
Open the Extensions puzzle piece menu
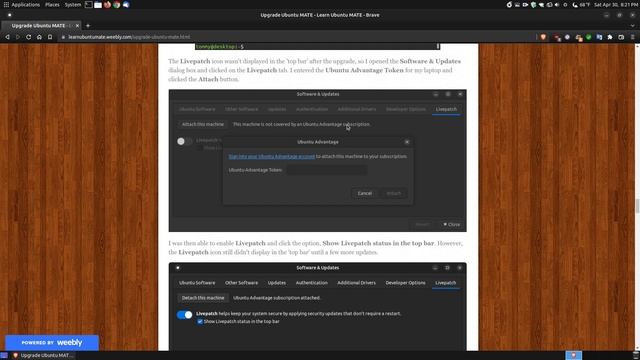[610, 37]
